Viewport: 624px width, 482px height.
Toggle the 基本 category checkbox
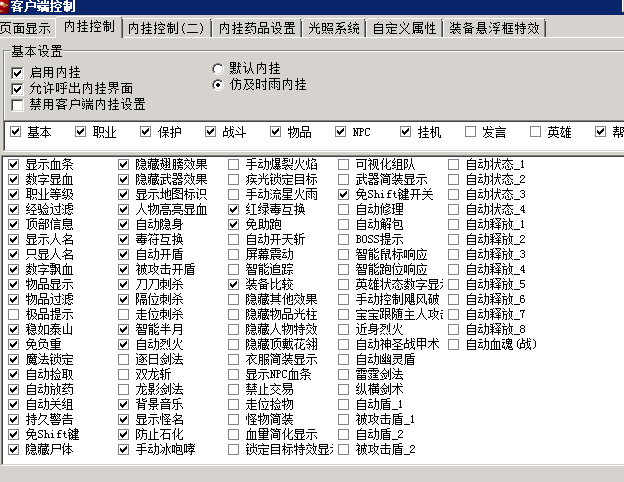pyautogui.click(x=15, y=132)
